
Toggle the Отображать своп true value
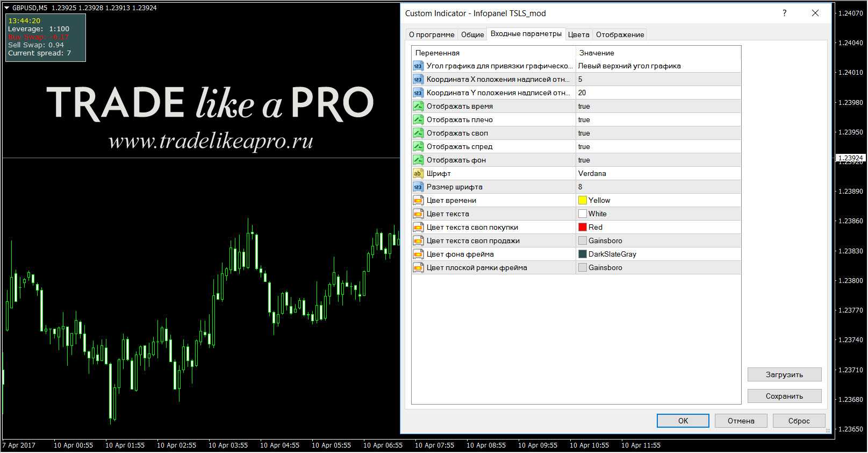click(x=584, y=133)
